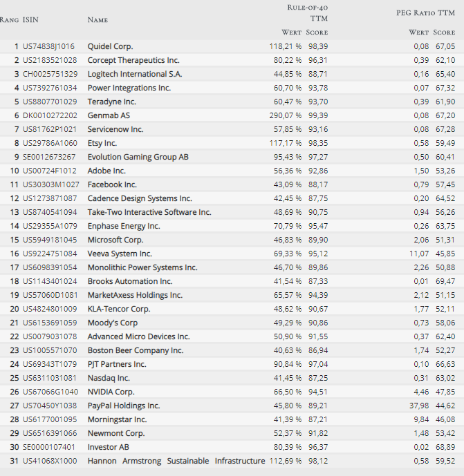This screenshot has width=464, height=476.
Task: Click Hannon Armstrong Sustainable Infrastructure name
Action: pyautogui.click(x=176, y=461)
